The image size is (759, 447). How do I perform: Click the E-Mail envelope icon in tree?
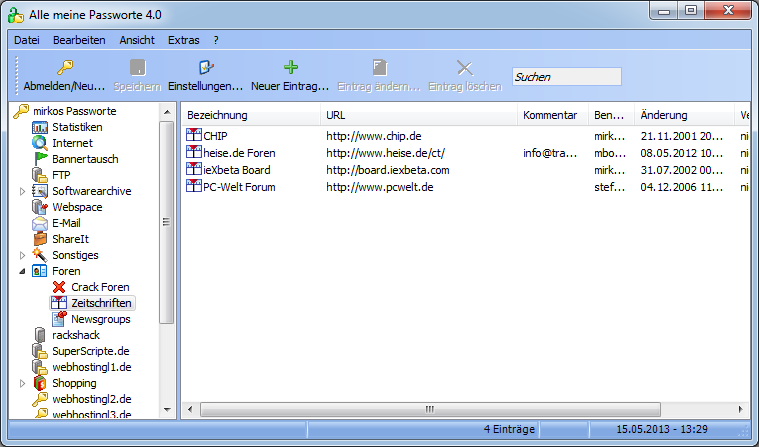(40, 223)
